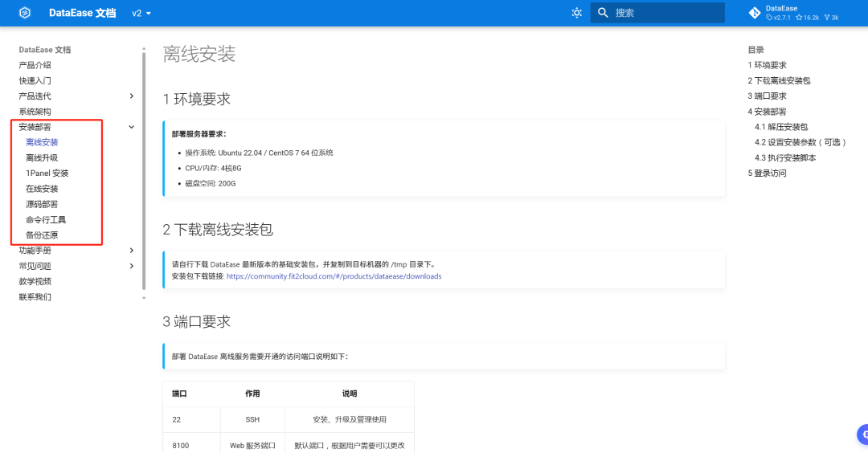Jump to 5 登录访问 in contents

click(x=768, y=173)
